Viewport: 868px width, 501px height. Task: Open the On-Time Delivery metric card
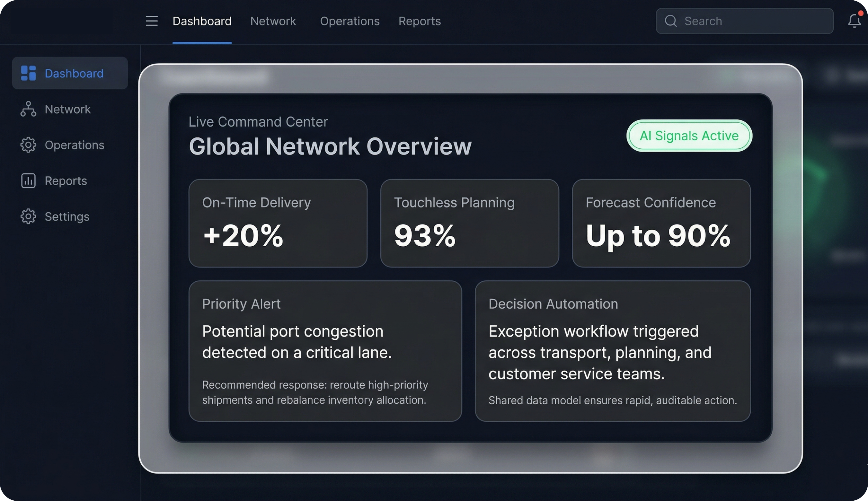[x=277, y=223]
